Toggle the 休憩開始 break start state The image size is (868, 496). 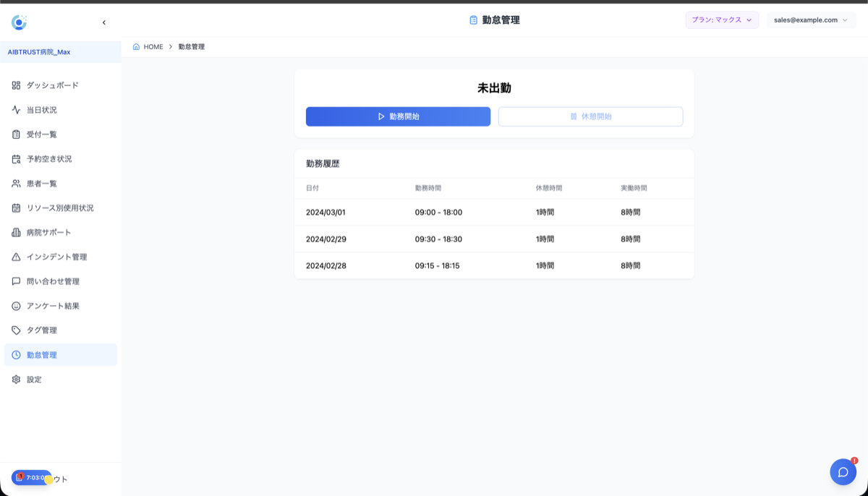click(590, 116)
